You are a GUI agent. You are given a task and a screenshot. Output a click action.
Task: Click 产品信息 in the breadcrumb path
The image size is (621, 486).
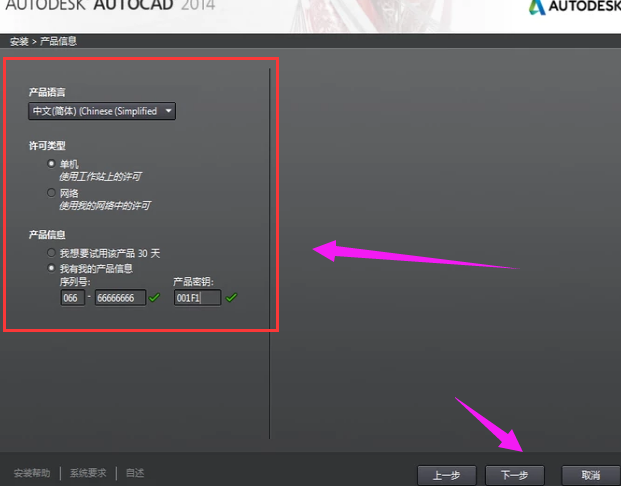(58, 41)
